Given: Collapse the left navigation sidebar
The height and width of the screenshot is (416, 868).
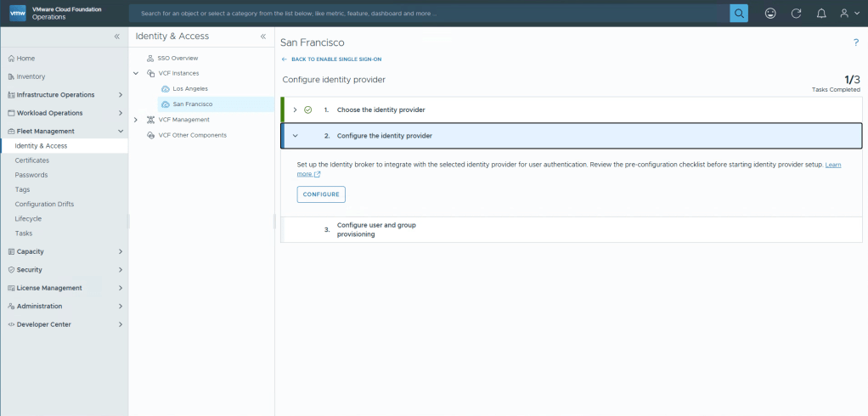Looking at the screenshot, I should tap(117, 37).
